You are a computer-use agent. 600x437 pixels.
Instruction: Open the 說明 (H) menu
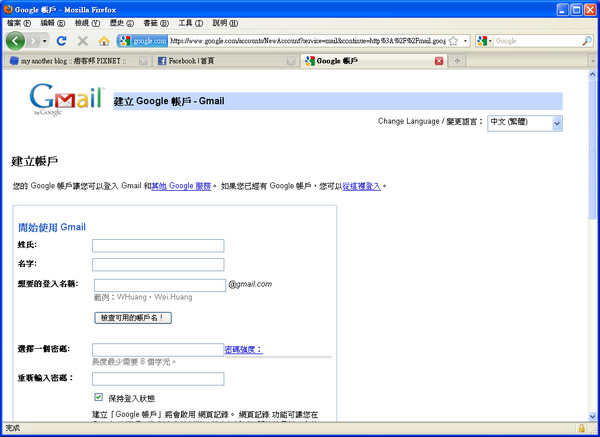coord(225,23)
